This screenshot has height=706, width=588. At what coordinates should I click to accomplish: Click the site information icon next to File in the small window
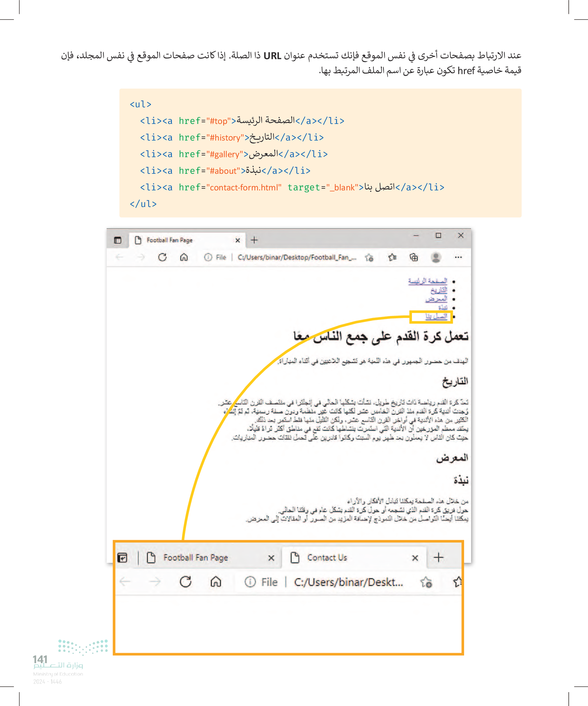[208, 257]
